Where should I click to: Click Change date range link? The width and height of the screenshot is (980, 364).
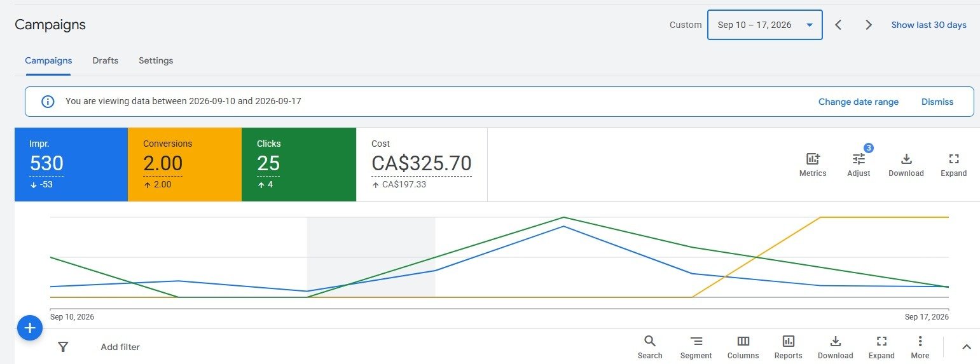pos(859,102)
